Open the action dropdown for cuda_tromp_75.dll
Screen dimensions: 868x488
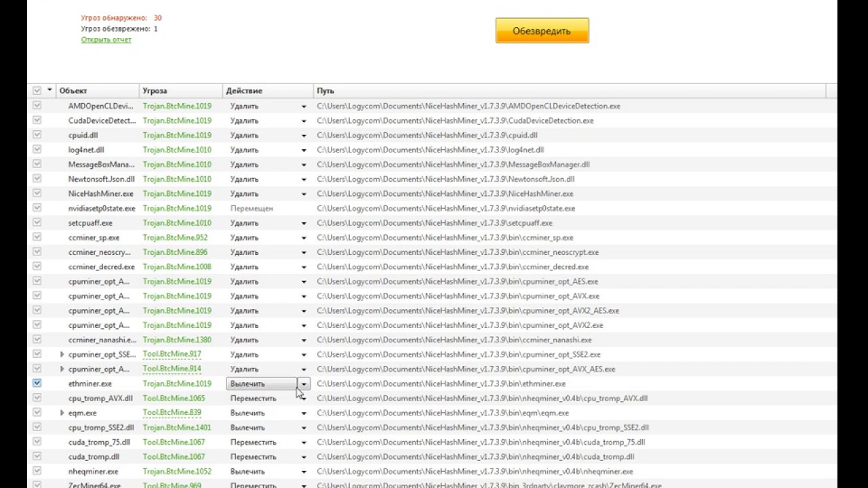pyautogui.click(x=304, y=443)
